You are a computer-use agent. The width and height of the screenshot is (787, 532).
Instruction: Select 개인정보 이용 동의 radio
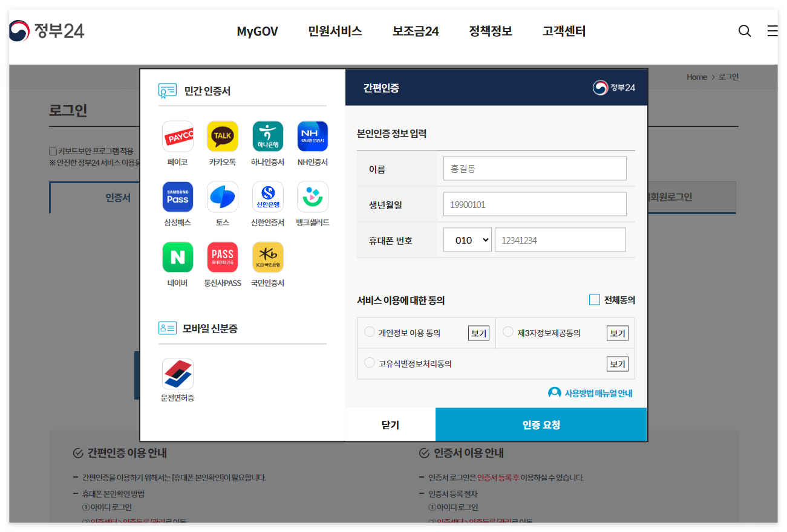pyautogui.click(x=370, y=332)
